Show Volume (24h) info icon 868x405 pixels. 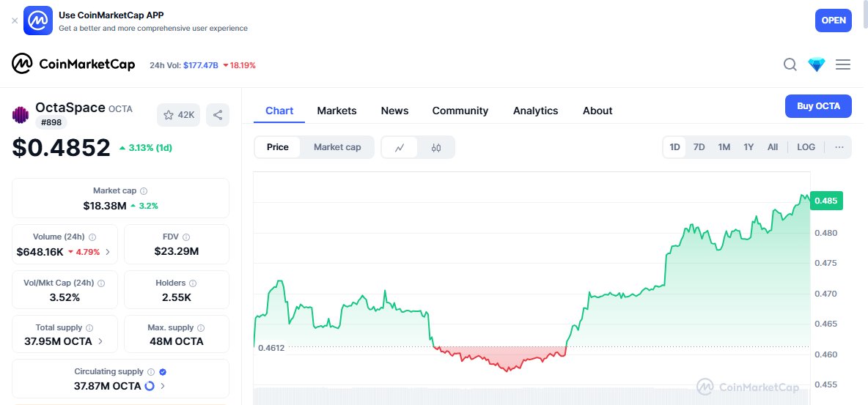coord(92,237)
